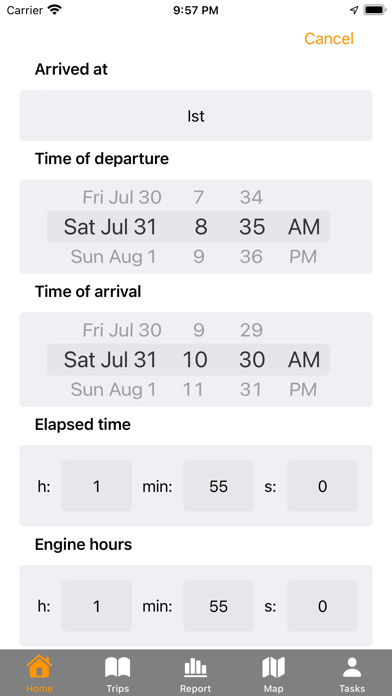
Task: Open the Trips book icon
Action: coord(118,667)
